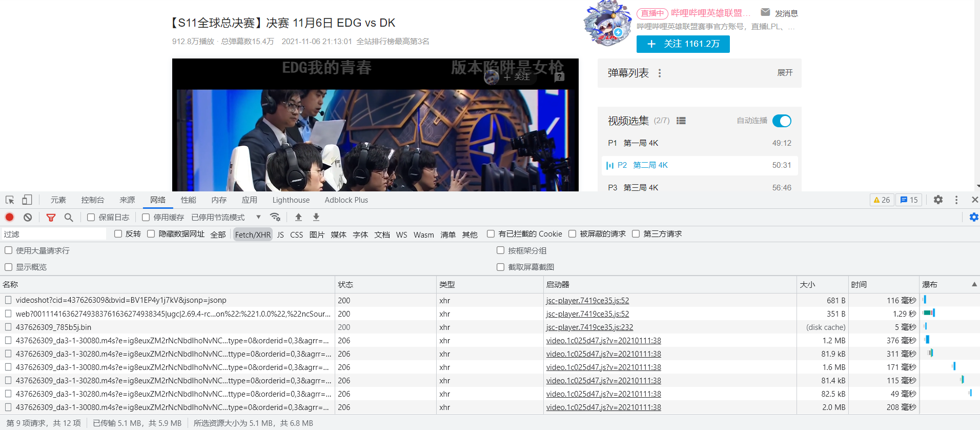Activate the inspect element picker icon
The height and width of the screenshot is (430, 980).
[x=10, y=200]
